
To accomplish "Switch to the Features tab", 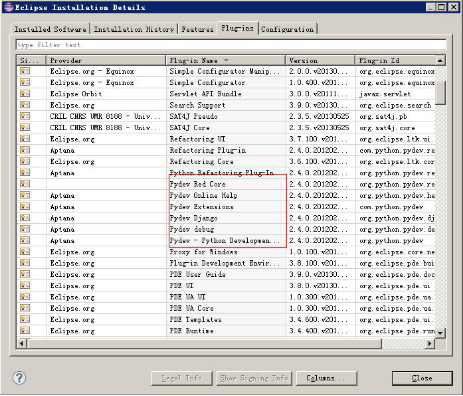I will 197,29.
